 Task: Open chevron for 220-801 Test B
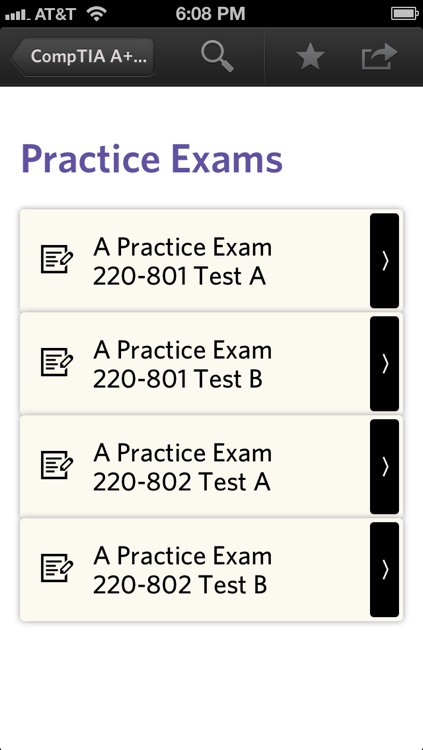pyautogui.click(x=384, y=364)
